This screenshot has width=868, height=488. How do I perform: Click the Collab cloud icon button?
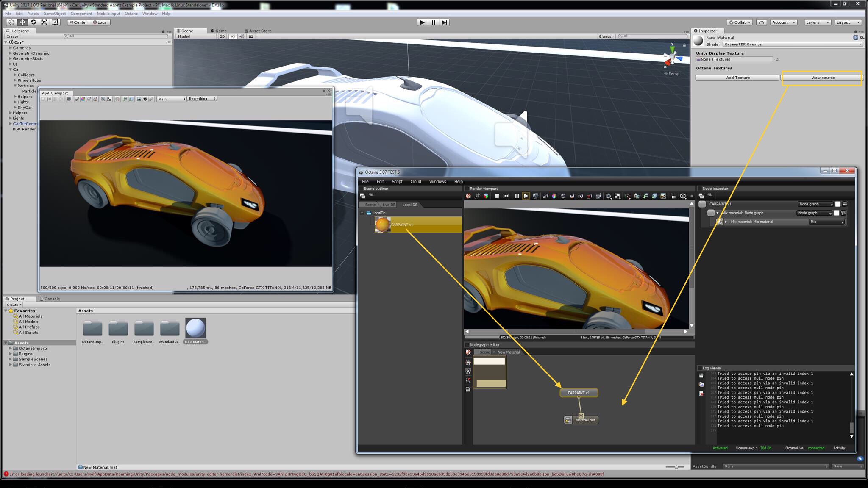coord(762,22)
